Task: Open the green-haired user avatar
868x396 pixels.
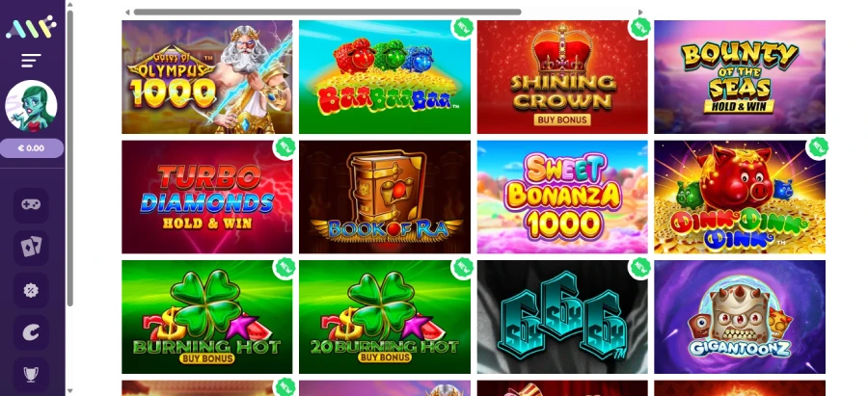Action: pos(31,106)
